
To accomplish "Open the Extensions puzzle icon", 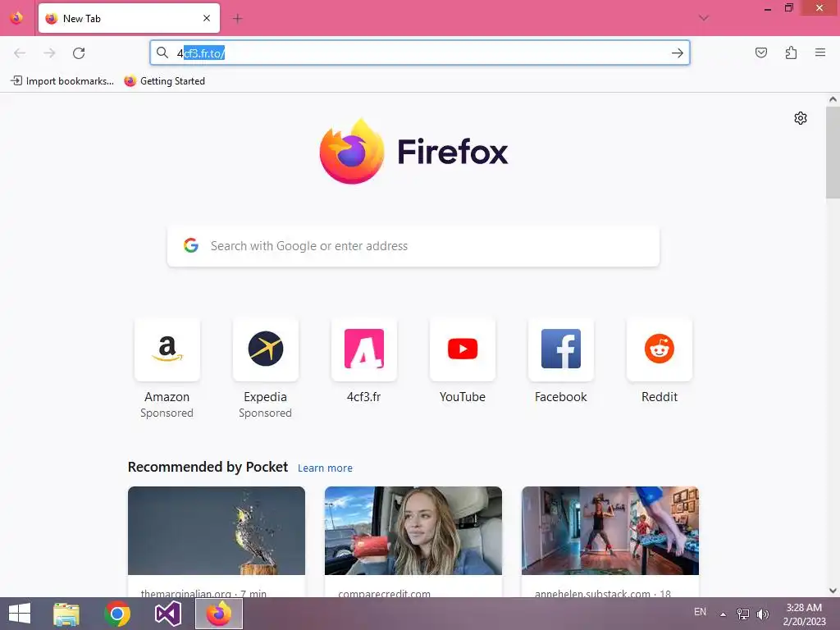I will [791, 52].
